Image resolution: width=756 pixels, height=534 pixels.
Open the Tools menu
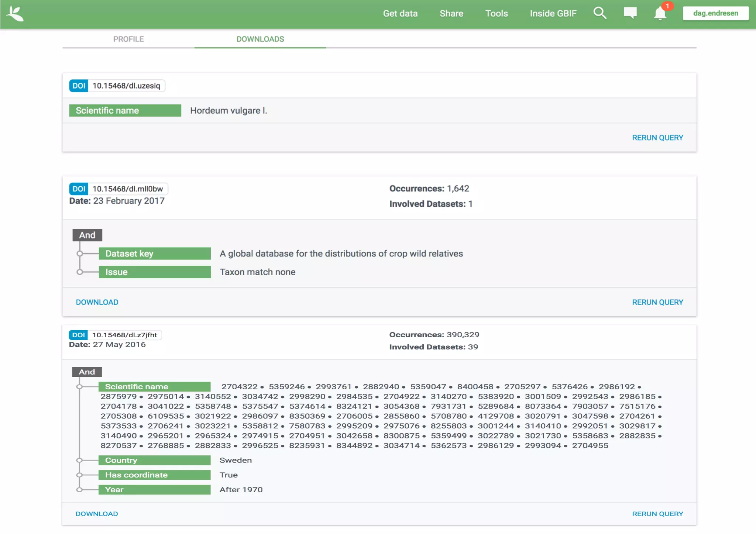coord(496,14)
